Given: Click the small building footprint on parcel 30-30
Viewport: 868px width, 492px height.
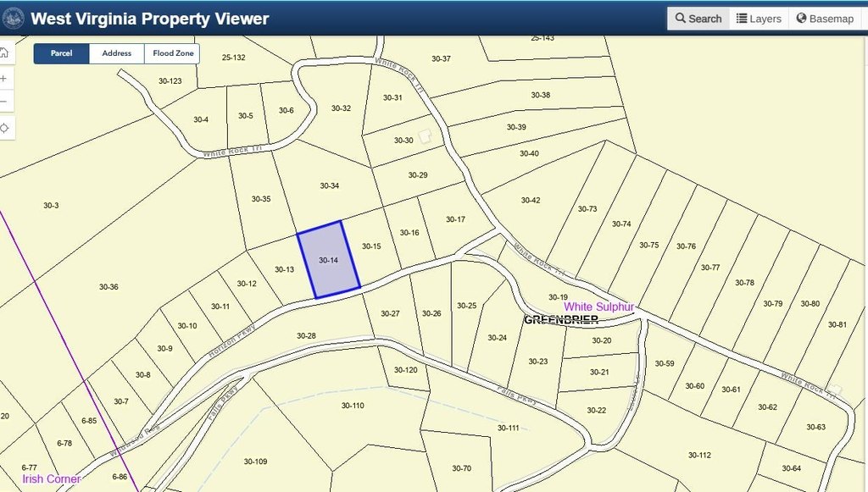Looking at the screenshot, I should (x=425, y=136).
